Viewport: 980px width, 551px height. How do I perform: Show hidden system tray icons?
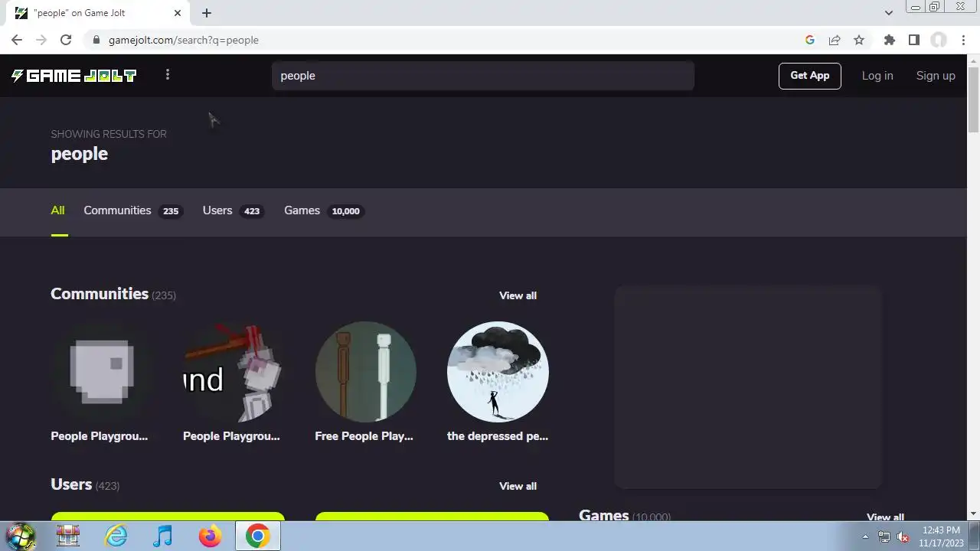[865, 536]
